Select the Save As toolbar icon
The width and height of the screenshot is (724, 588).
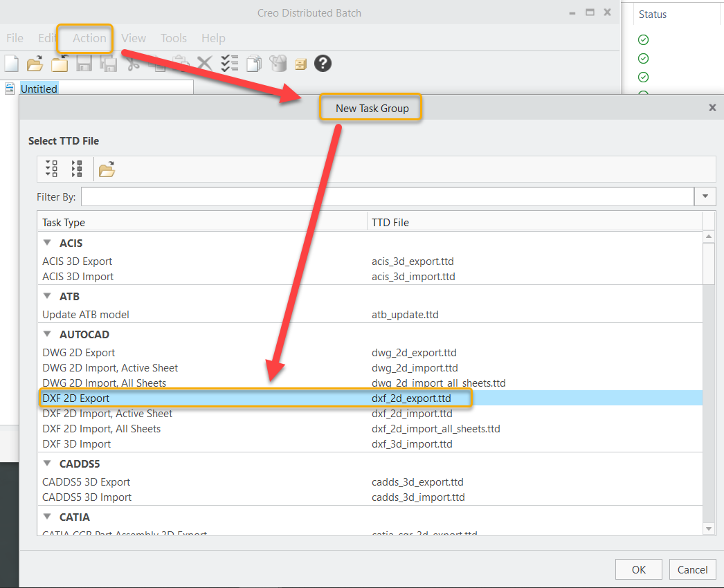pyautogui.click(x=108, y=63)
